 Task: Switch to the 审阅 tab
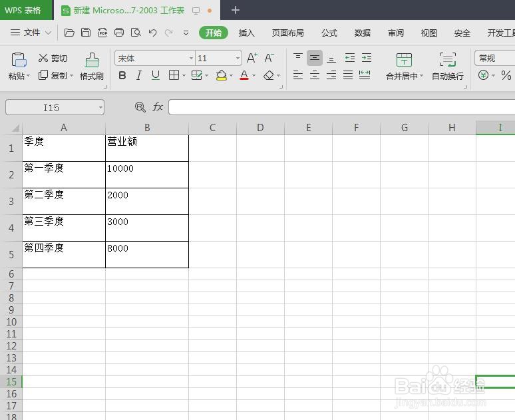tap(395, 33)
